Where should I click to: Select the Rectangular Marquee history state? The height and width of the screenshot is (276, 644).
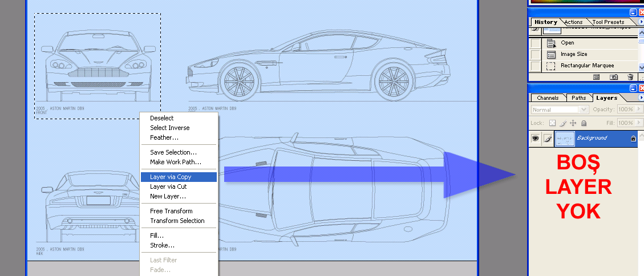[587, 66]
